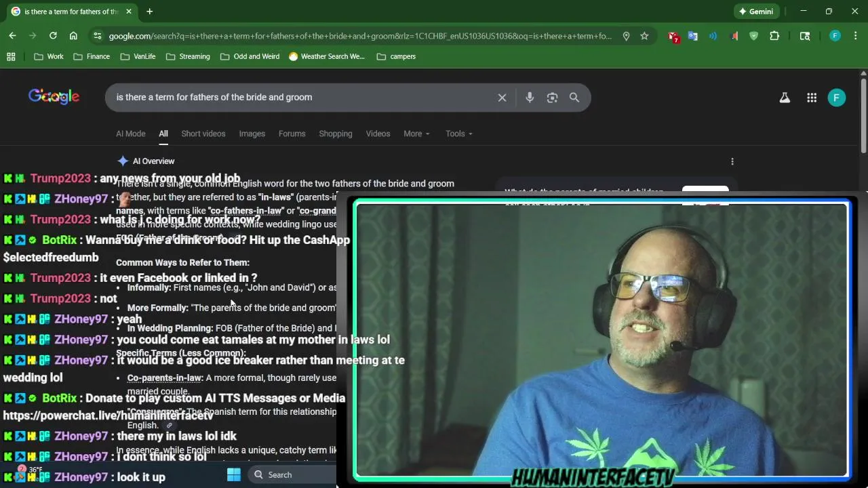Open Gemini in Chrome

point(755,12)
